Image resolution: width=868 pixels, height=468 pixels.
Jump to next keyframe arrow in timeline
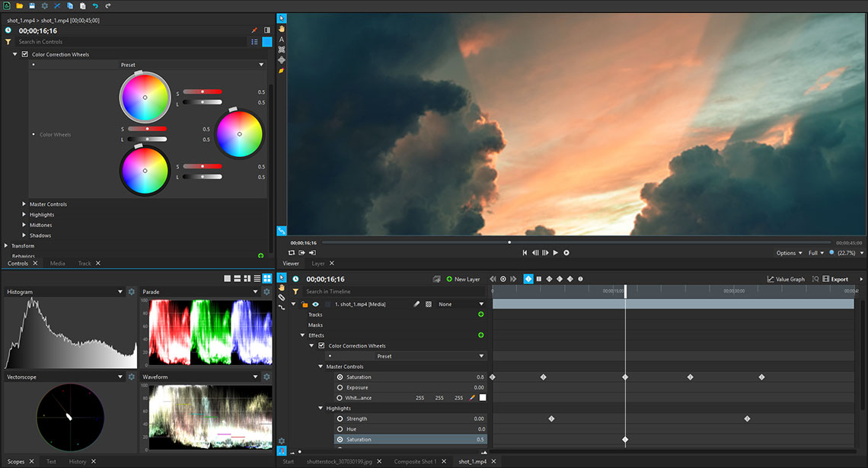(x=513, y=279)
